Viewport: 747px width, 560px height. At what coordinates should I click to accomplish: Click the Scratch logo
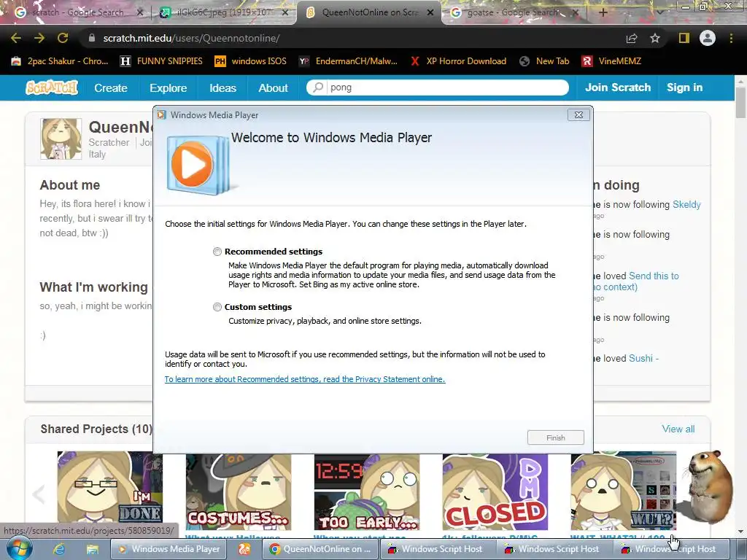click(52, 87)
